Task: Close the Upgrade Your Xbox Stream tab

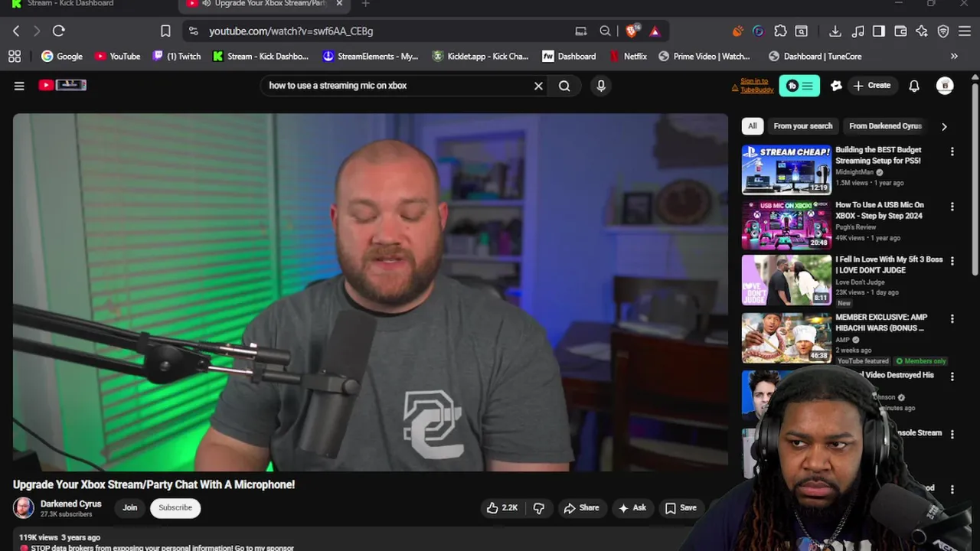Action: click(339, 4)
